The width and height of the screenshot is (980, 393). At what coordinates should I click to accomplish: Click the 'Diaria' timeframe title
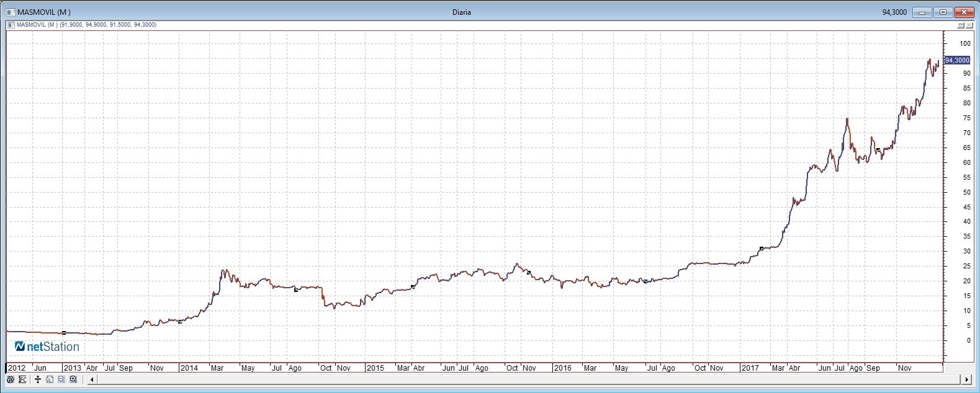point(461,12)
